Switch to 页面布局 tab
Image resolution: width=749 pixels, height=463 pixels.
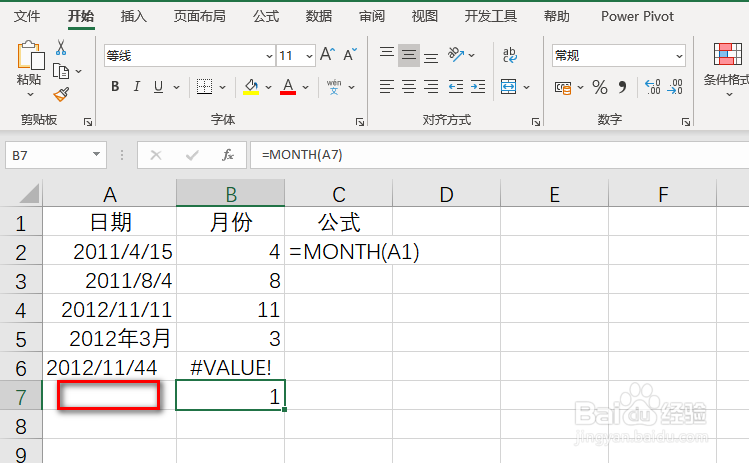click(200, 16)
